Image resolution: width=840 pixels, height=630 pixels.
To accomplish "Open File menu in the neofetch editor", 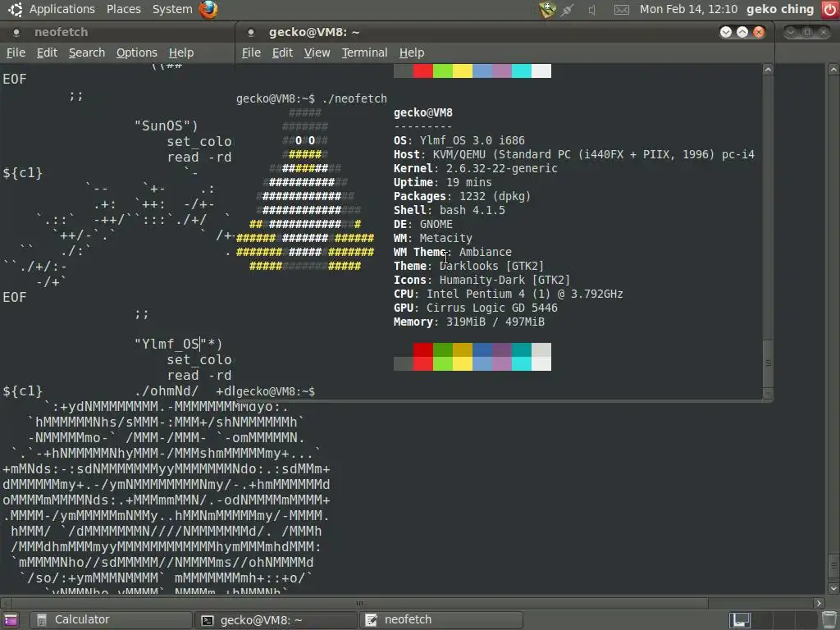I will pyautogui.click(x=16, y=52).
